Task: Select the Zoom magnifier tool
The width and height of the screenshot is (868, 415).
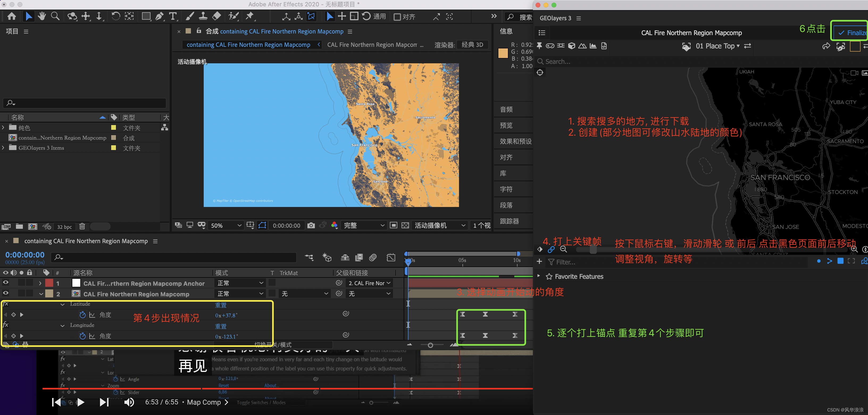Action: click(55, 16)
